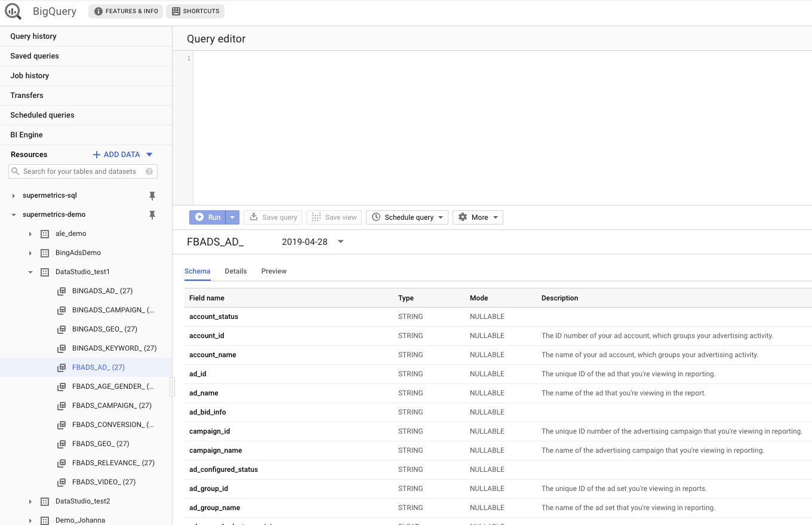The height and width of the screenshot is (525, 812).
Task: Switch to the Preview tab
Action: click(x=274, y=271)
